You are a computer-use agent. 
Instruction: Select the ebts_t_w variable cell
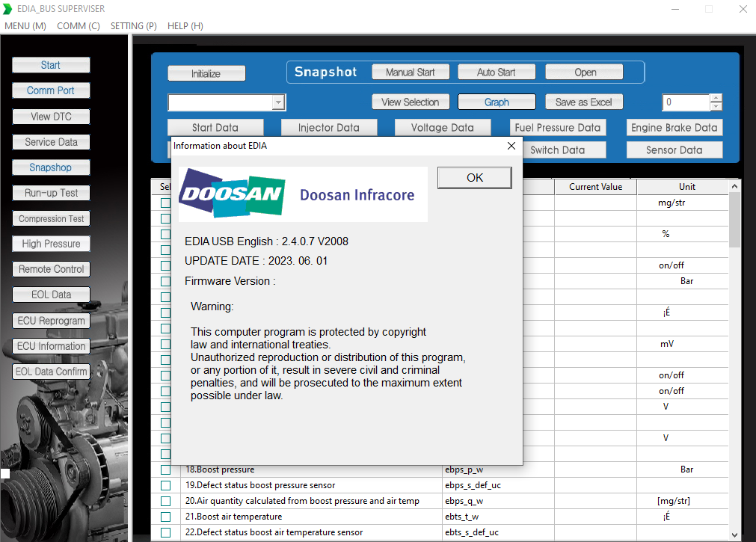click(x=498, y=517)
